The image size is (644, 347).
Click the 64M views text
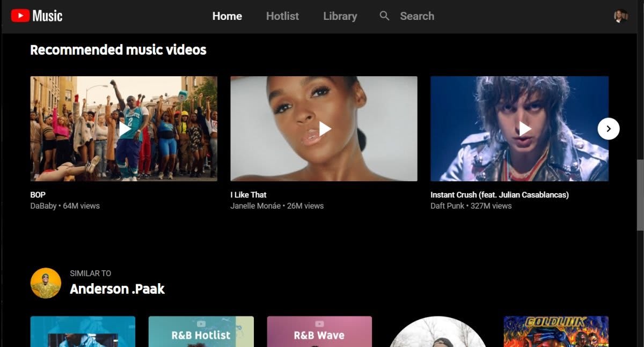(x=82, y=206)
